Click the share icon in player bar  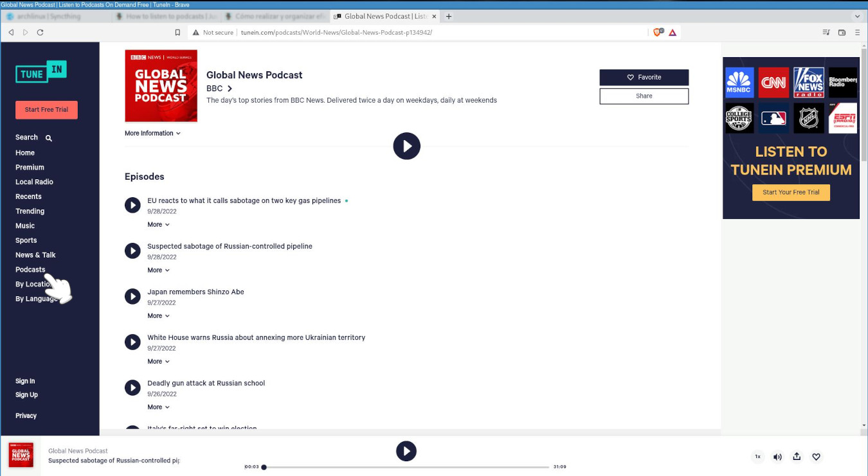click(x=797, y=457)
